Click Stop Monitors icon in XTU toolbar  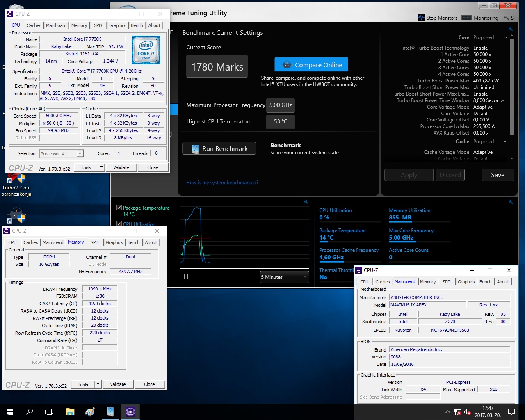coord(421,18)
